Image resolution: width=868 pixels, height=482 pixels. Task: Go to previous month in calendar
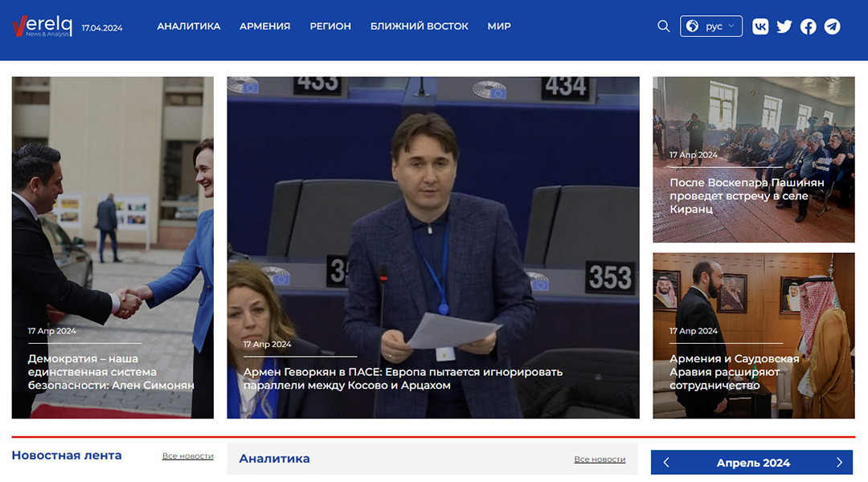click(x=666, y=463)
